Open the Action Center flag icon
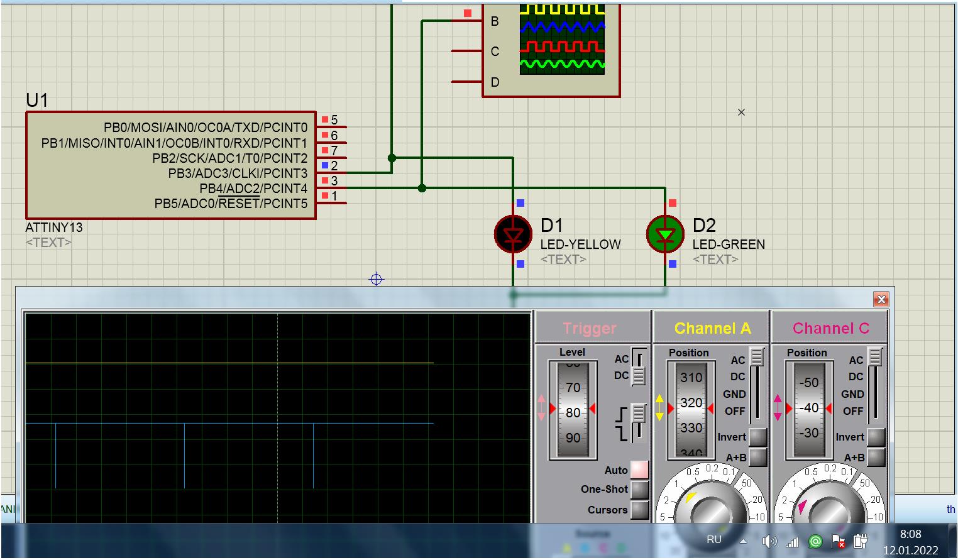The width and height of the screenshot is (958, 560). [x=837, y=541]
